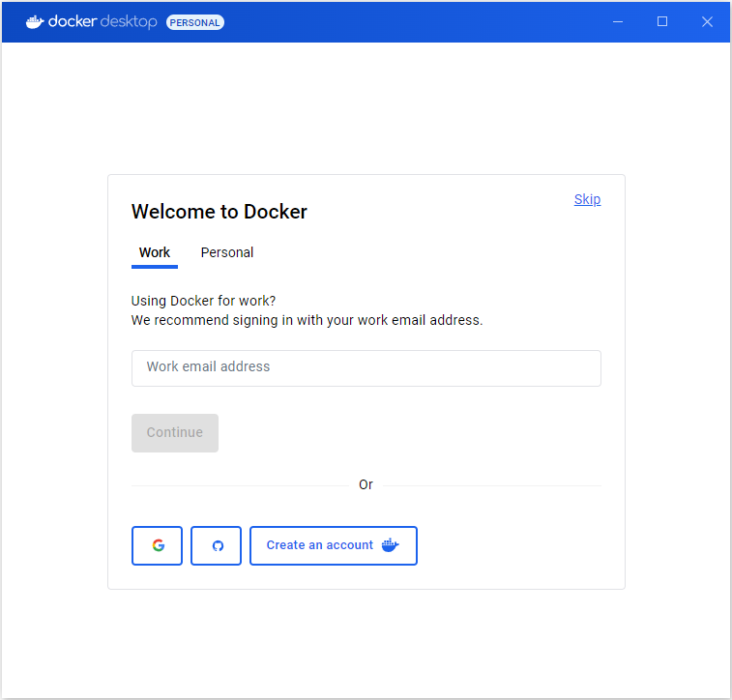The image size is (732, 700).
Task: Click the 'We recommend signing in' line
Action: click(x=307, y=320)
